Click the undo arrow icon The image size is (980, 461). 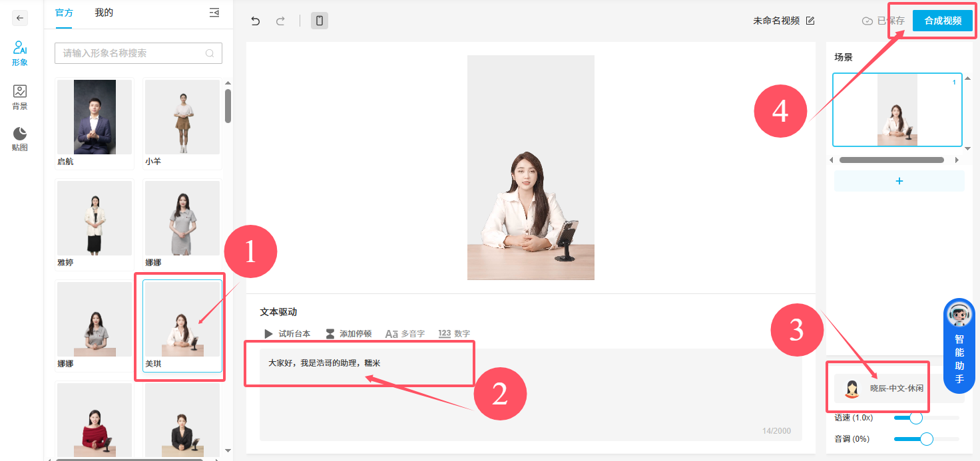pyautogui.click(x=255, y=21)
